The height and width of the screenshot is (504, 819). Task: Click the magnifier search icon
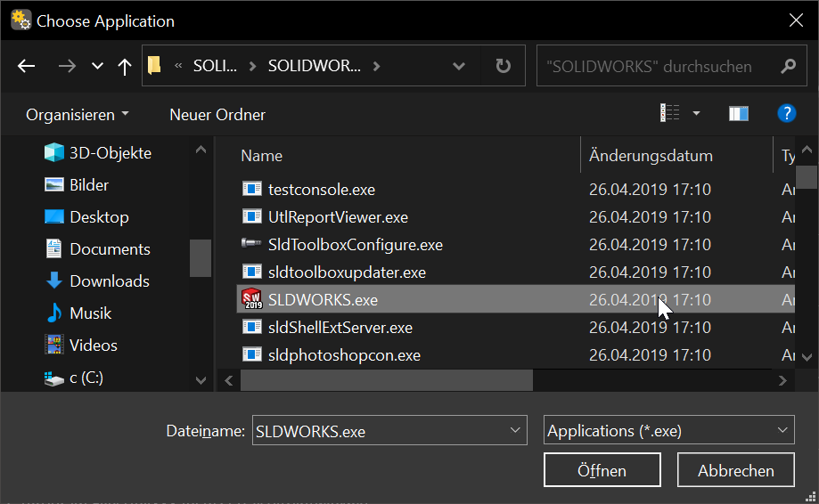pyautogui.click(x=788, y=66)
